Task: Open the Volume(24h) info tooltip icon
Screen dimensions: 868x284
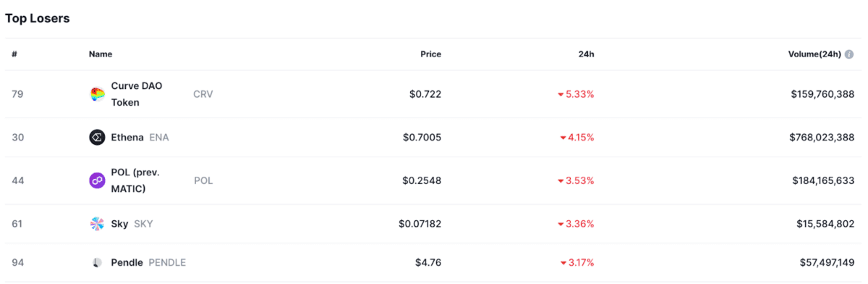Action: [x=849, y=54]
